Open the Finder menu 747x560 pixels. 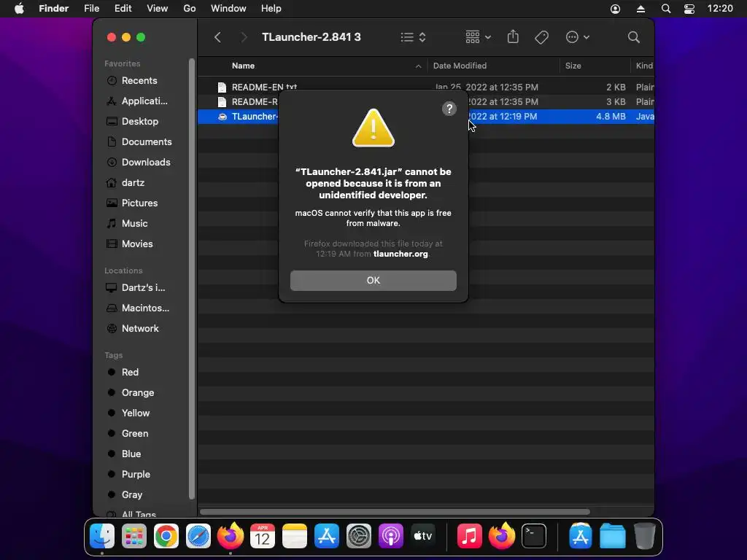[53, 9]
